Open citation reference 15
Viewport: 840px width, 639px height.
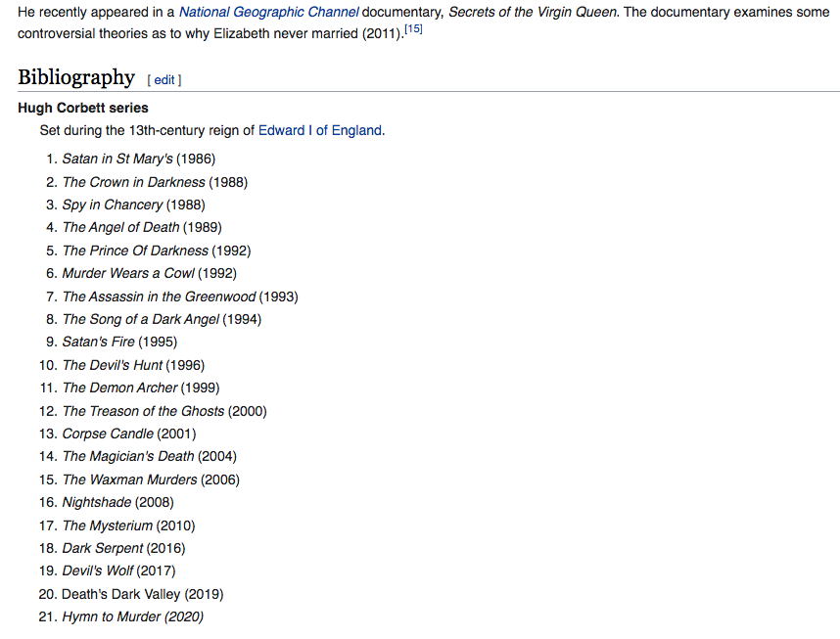pyautogui.click(x=413, y=29)
